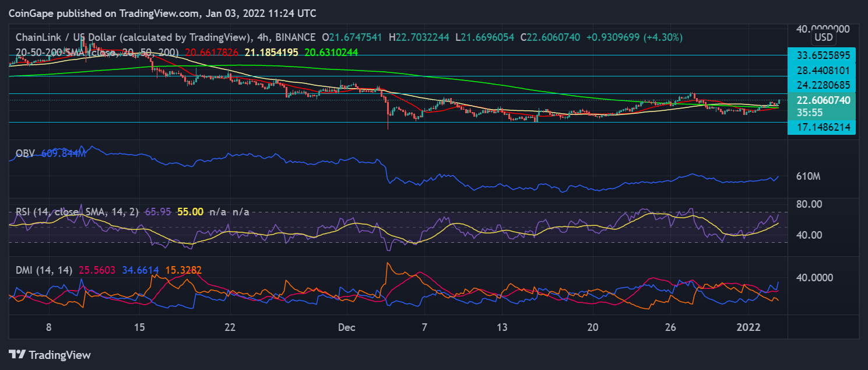Select the OBV indicator label

(25, 153)
